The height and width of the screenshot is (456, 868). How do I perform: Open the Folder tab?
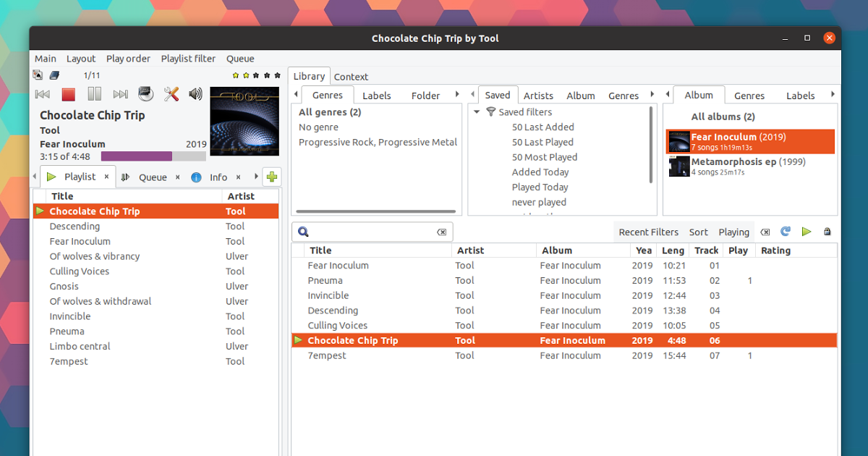425,96
